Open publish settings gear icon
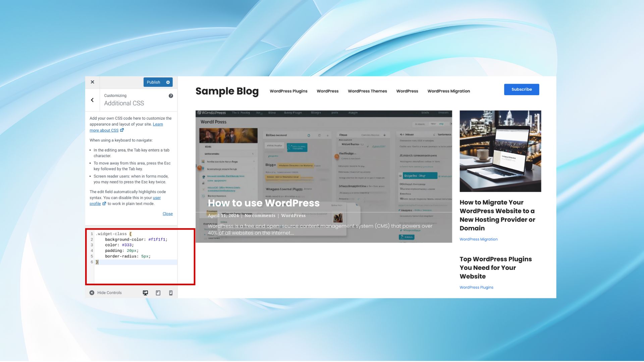Screen dimensions: 644x362 click(168, 82)
